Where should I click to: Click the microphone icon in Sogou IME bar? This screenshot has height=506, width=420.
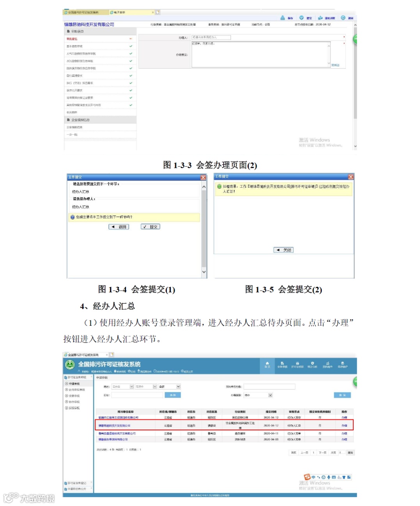click(329, 477)
